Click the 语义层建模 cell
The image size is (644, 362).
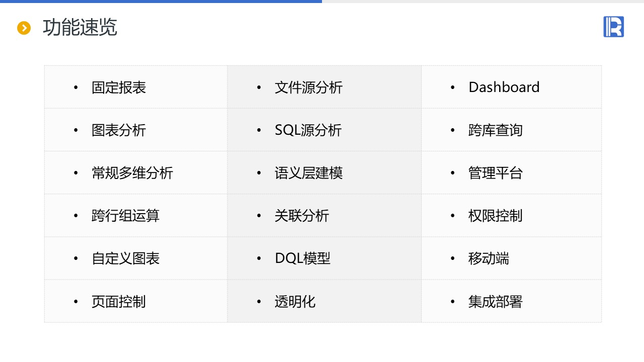(308, 173)
